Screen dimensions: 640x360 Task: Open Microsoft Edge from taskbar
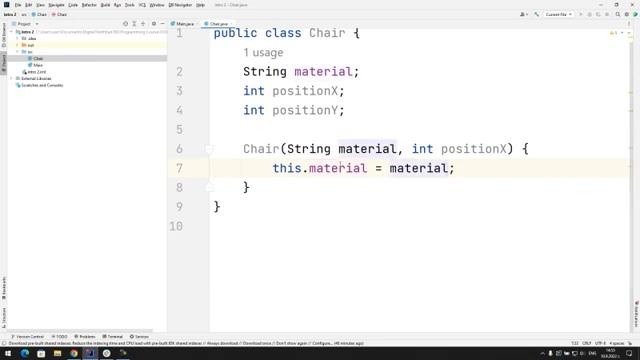24,353
